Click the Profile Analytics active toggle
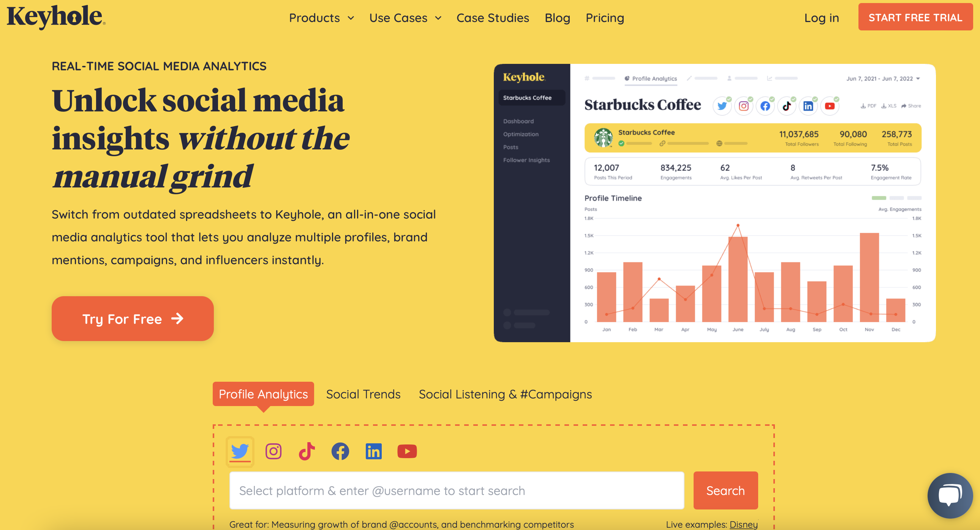This screenshot has width=980, height=530. coord(263,394)
